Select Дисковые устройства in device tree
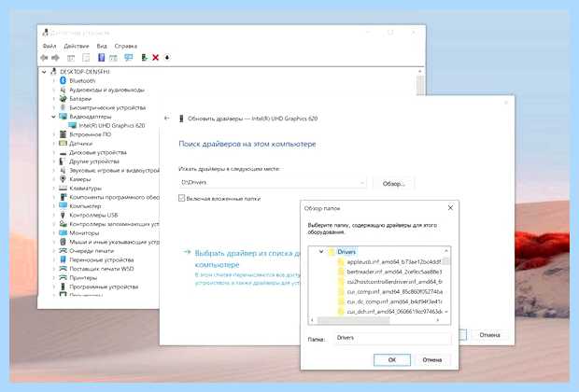This screenshot has width=579, height=392. click(x=98, y=152)
